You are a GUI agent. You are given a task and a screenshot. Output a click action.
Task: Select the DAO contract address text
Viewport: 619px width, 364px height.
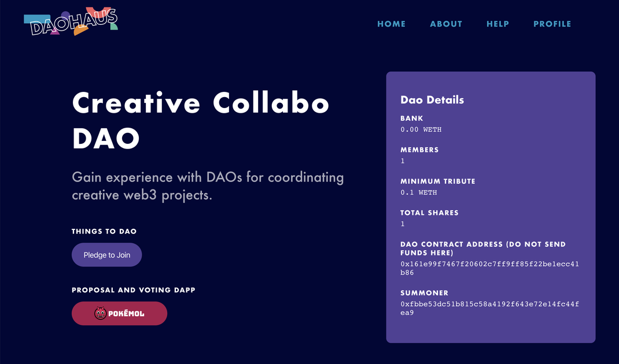[x=489, y=268]
